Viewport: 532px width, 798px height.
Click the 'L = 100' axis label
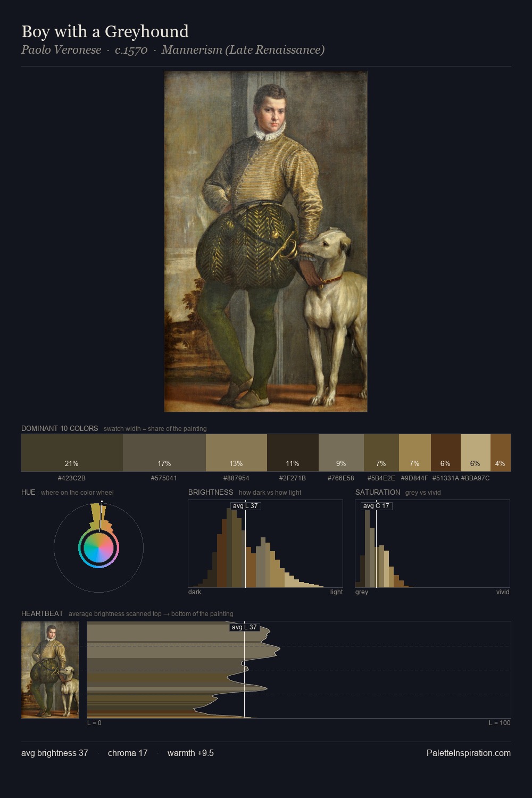500,723
